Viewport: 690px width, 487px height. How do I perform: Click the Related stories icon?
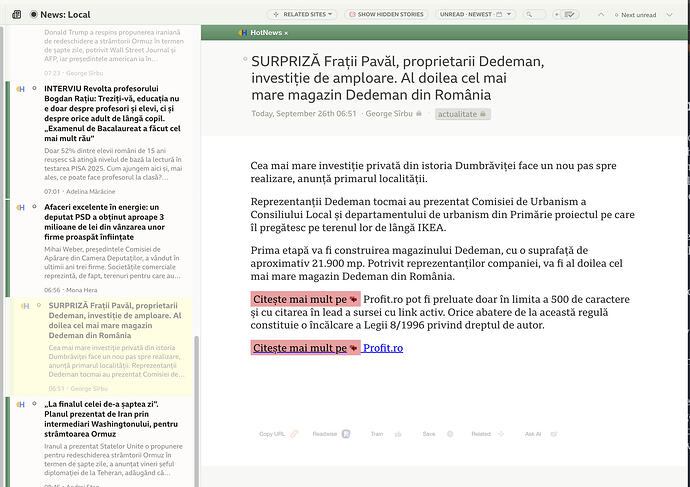coord(501,434)
